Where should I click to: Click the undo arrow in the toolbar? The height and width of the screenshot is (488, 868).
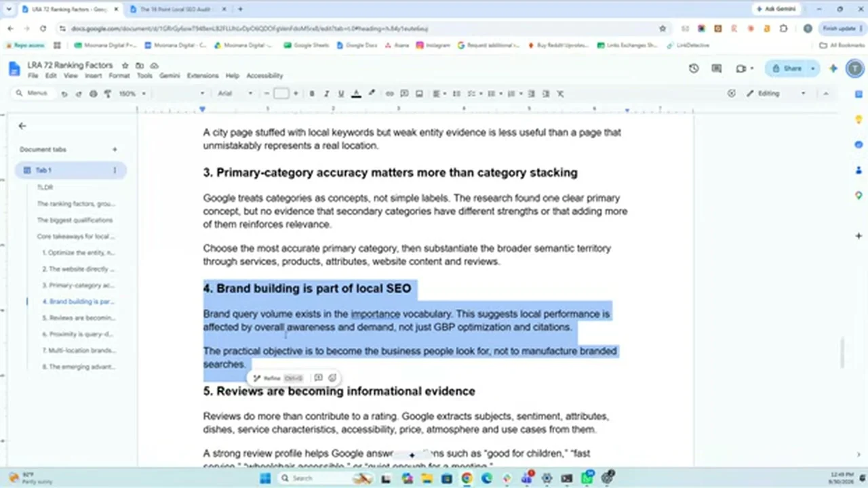[64, 94]
